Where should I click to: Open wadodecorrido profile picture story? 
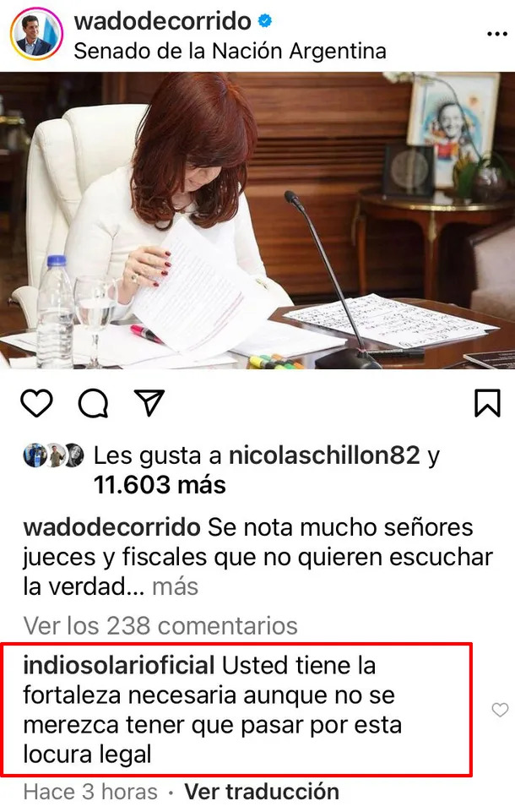(x=36, y=34)
